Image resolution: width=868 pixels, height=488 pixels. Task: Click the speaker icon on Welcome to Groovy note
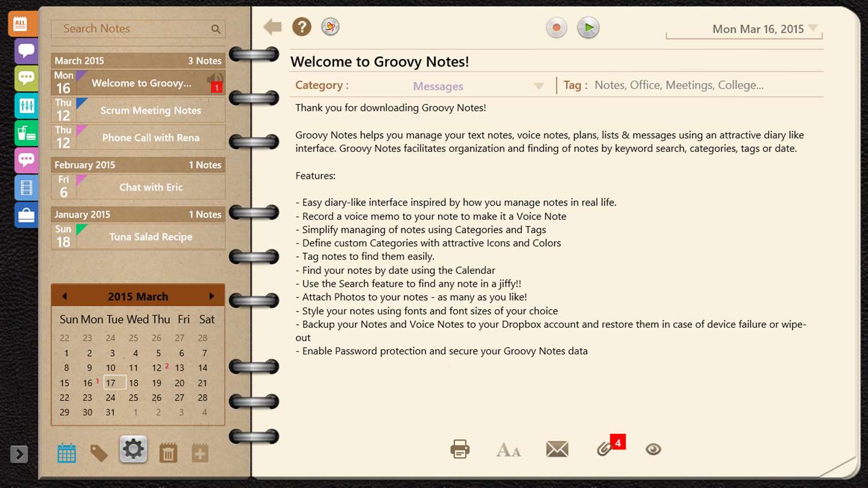coord(215,79)
